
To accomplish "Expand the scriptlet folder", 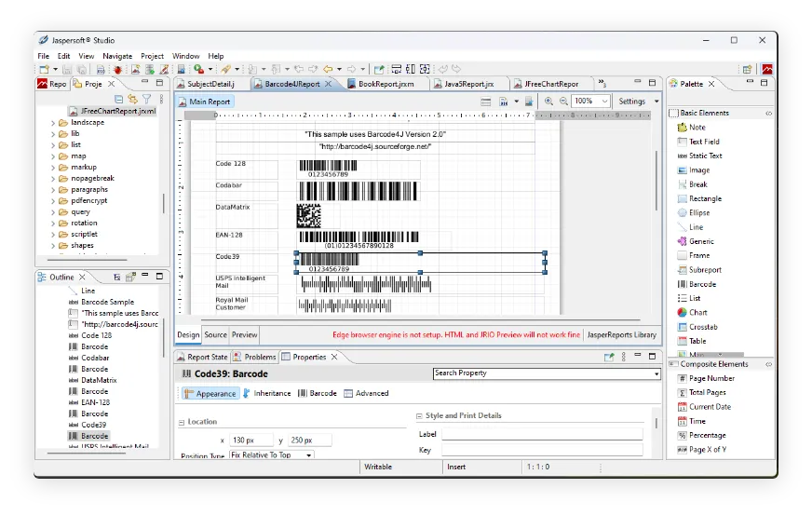I will tap(53, 235).
